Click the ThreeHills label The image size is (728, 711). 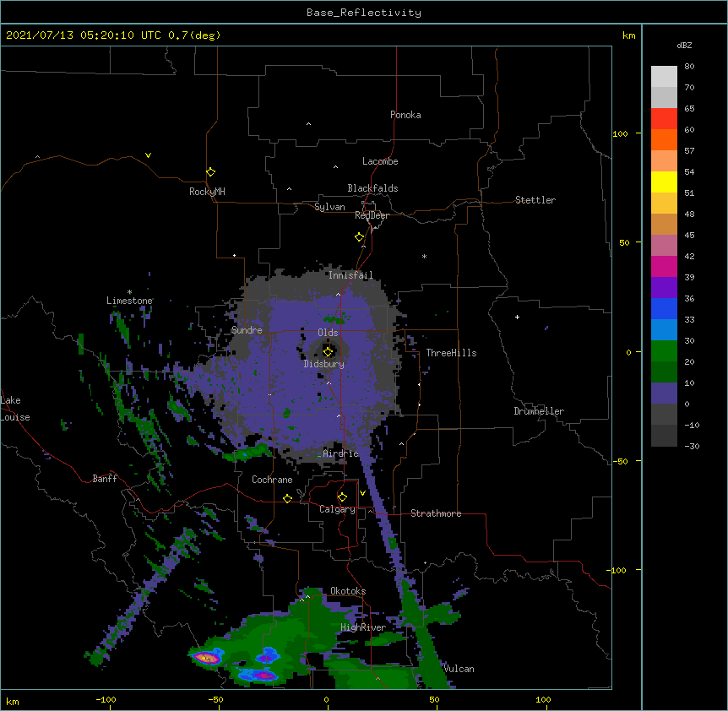(x=451, y=353)
